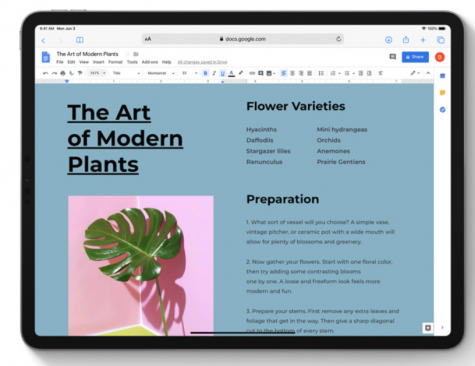Click the Explore button at bottom right
475x366 pixels.
[x=428, y=328]
